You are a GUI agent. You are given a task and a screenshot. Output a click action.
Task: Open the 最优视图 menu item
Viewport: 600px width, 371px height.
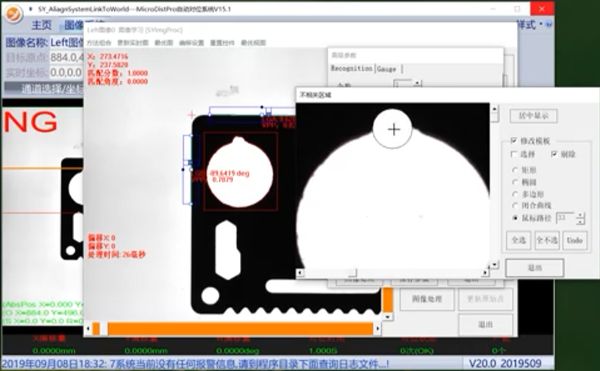coord(253,42)
